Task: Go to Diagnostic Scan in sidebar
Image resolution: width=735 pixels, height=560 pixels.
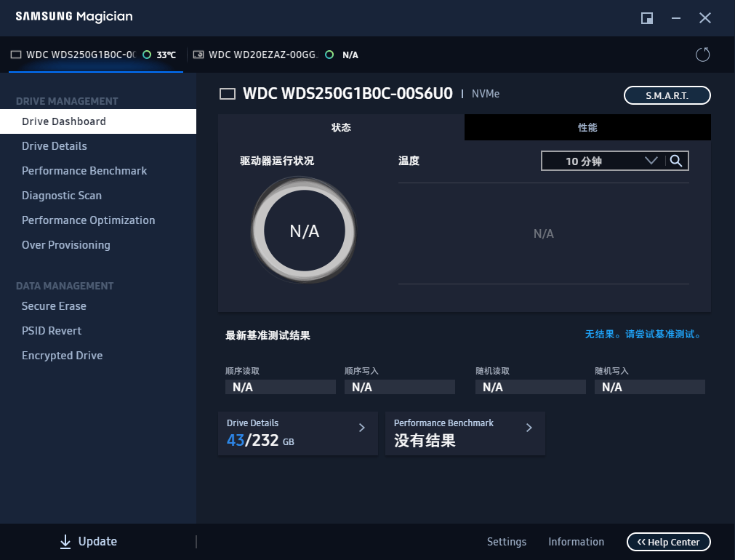Action: click(x=62, y=196)
